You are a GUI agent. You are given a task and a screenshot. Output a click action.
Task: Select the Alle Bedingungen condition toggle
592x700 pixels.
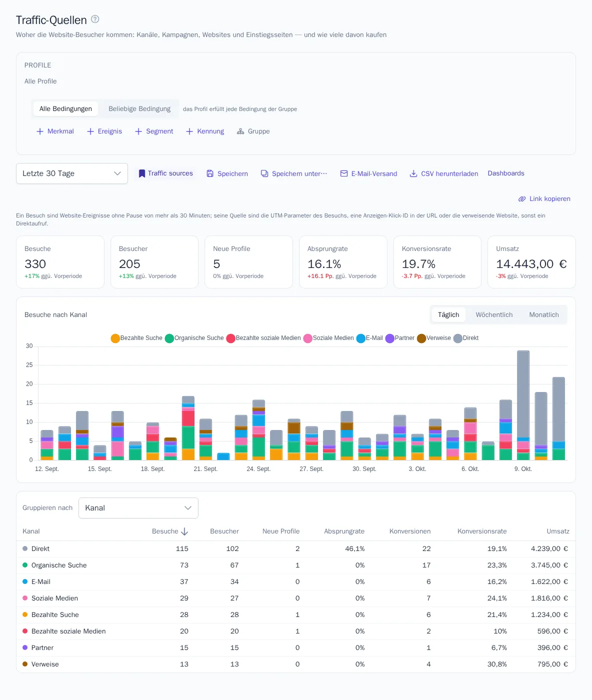click(65, 109)
